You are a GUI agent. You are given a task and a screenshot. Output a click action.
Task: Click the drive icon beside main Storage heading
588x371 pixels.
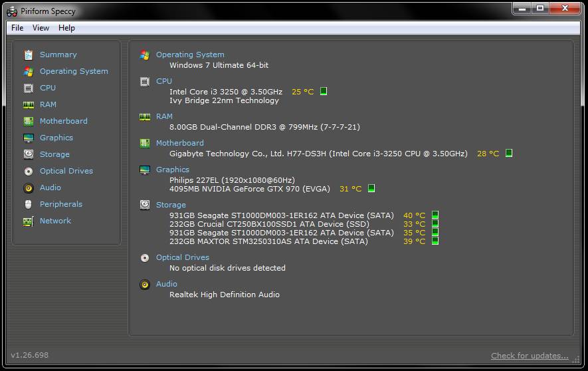point(145,205)
